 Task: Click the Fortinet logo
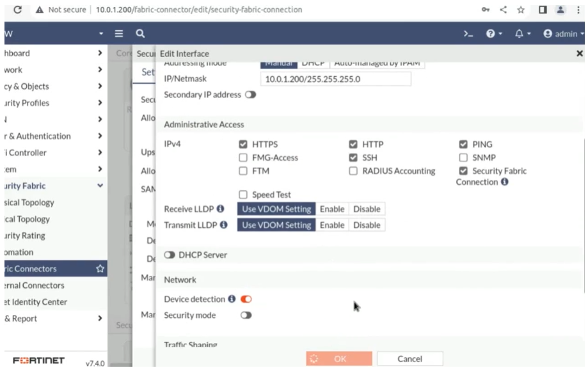pos(38,360)
